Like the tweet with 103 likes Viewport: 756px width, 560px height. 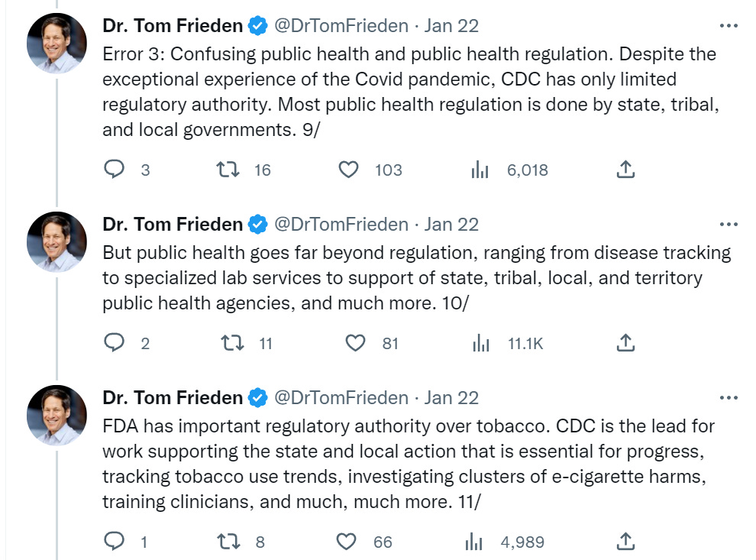[x=348, y=170]
